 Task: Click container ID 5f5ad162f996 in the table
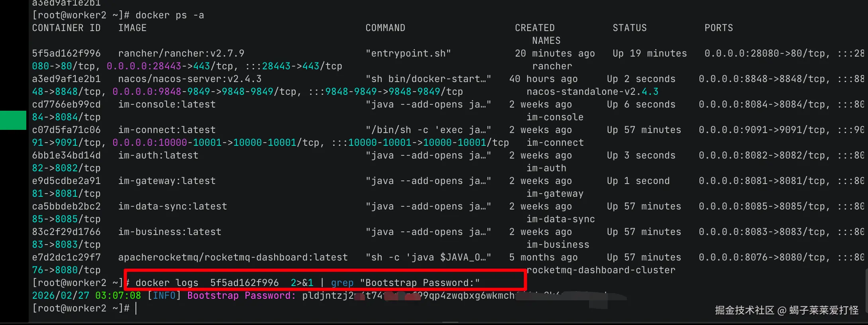click(x=66, y=53)
